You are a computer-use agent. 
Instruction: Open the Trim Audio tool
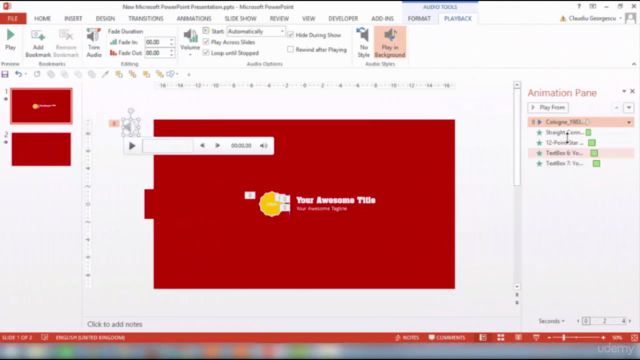pyautogui.click(x=94, y=43)
